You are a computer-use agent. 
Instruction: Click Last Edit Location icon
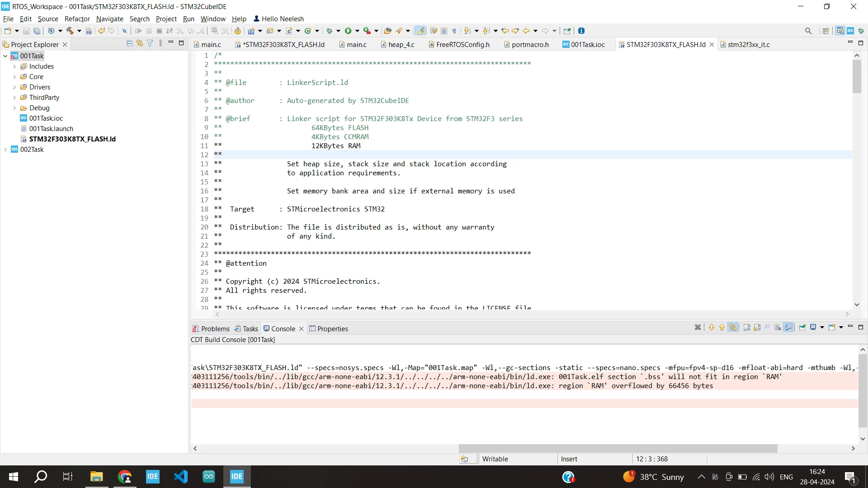[x=505, y=31]
